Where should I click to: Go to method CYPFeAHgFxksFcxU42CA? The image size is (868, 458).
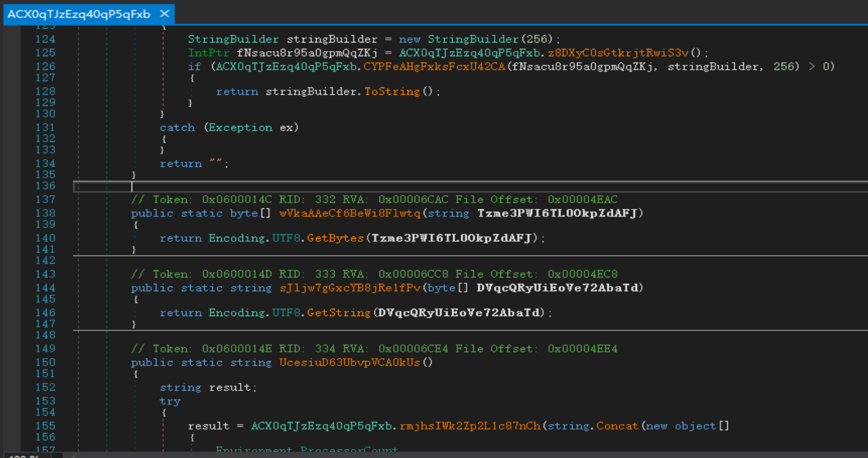(x=434, y=66)
